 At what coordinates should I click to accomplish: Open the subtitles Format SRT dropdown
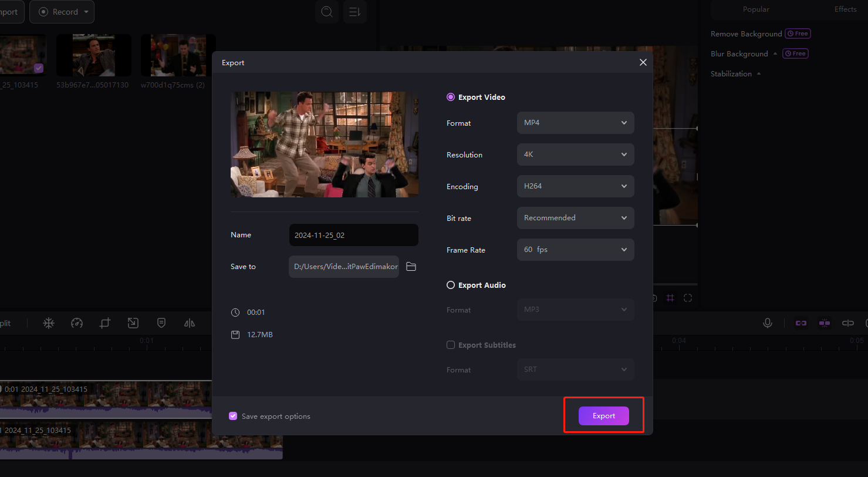(x=576, y=369)
